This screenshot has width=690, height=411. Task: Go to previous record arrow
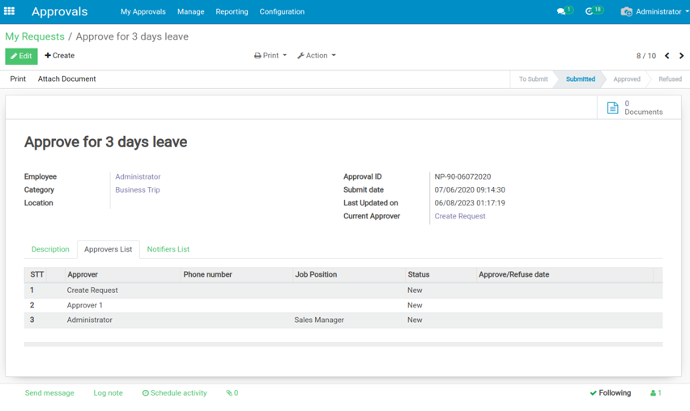tap(667, 56)
